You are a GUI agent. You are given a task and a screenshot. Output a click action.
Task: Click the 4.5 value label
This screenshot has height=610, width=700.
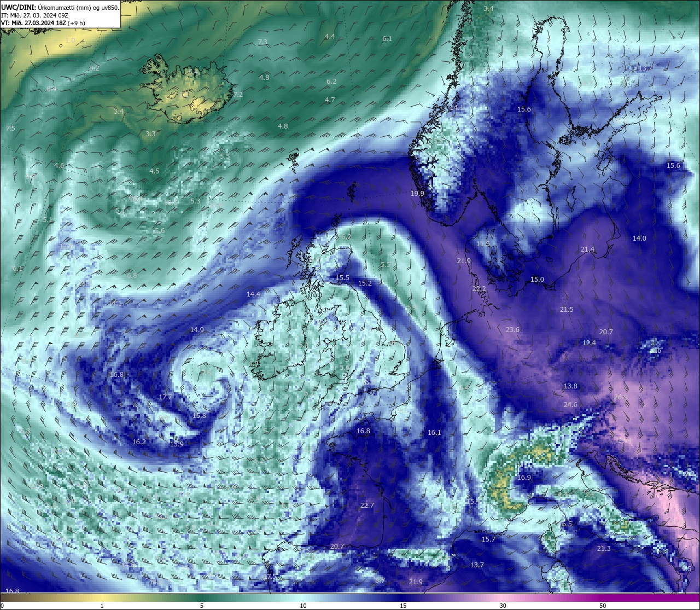point(154,171)
